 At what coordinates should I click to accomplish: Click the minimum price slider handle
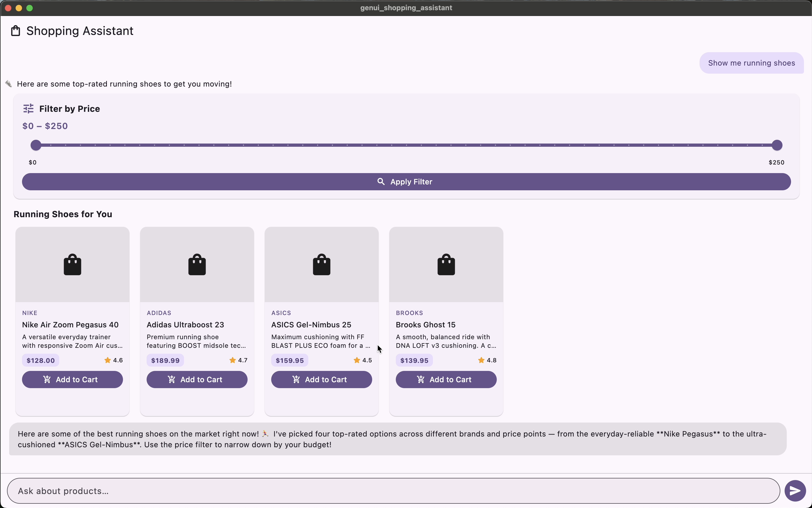point(36,145)
